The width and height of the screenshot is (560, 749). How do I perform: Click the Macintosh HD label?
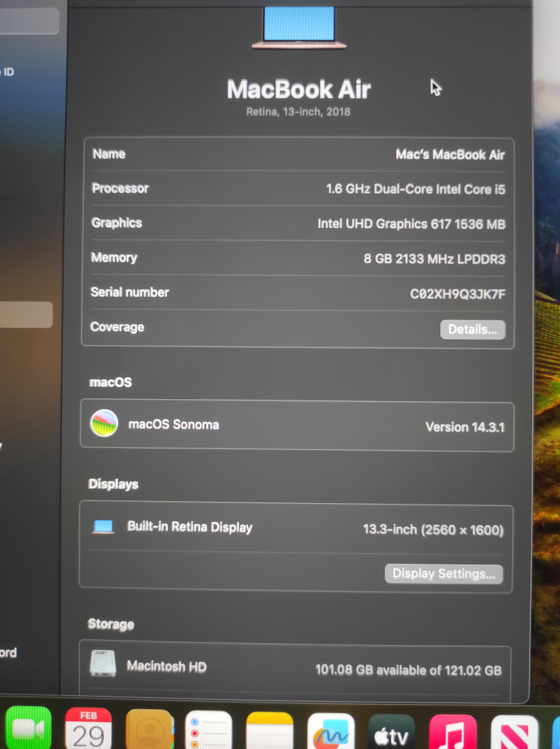pos(166,666)
